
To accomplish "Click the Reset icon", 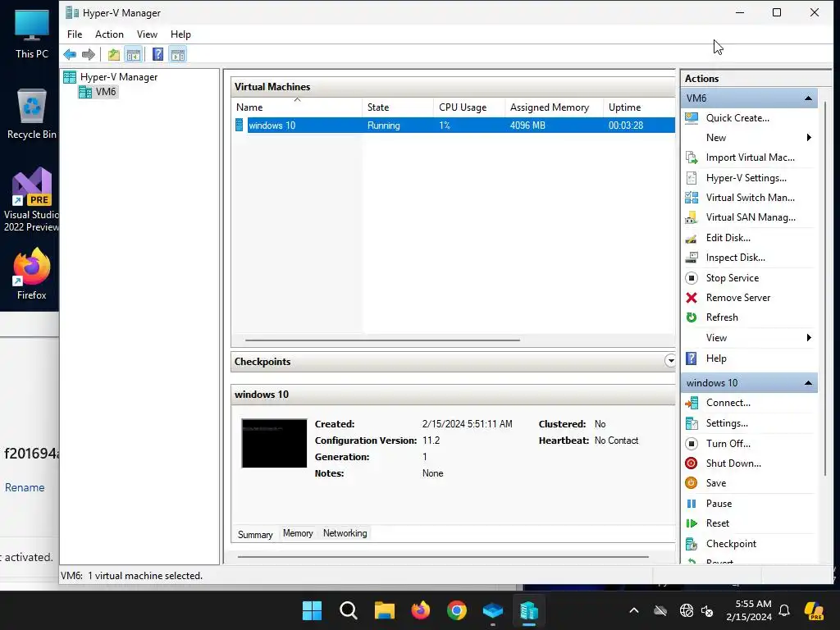I will coord(692,523).
